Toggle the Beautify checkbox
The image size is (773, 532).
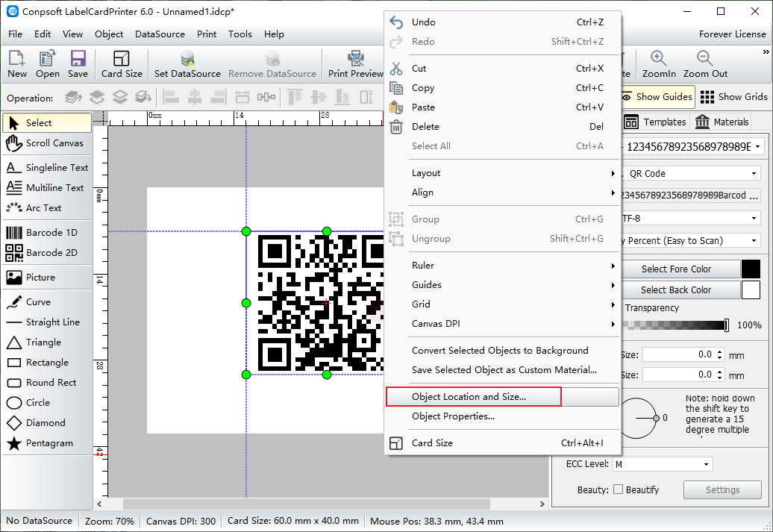(619, 489)
